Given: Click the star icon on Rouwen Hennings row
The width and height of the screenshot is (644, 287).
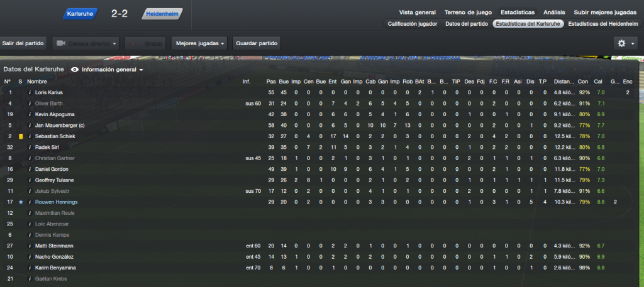Looking at the screenshot, I should point(21,202).
